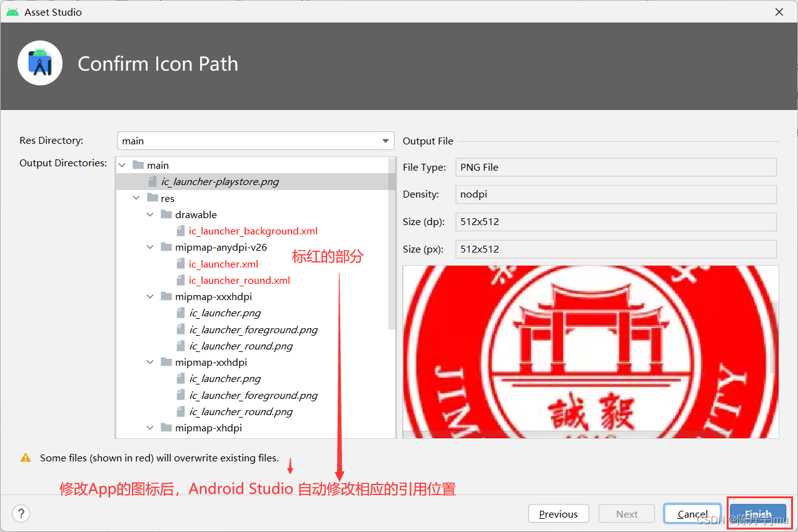This screenshot has height=532, width=798.
Task: Click the 'Res Directory:' label
Action: 51,140
